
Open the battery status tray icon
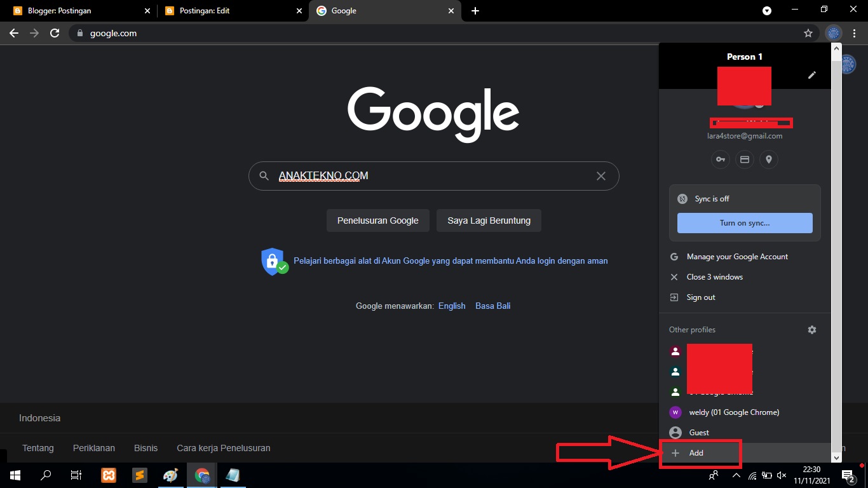767,475
